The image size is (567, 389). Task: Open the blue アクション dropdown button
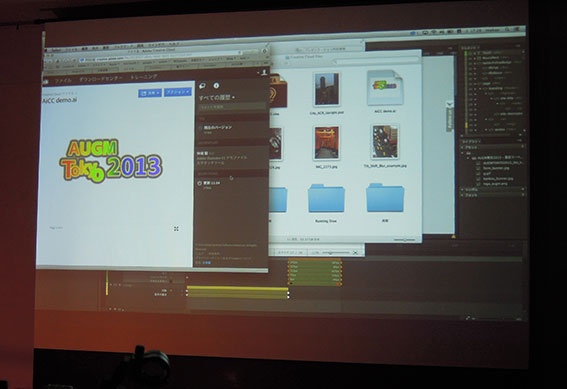pos(178,92)
